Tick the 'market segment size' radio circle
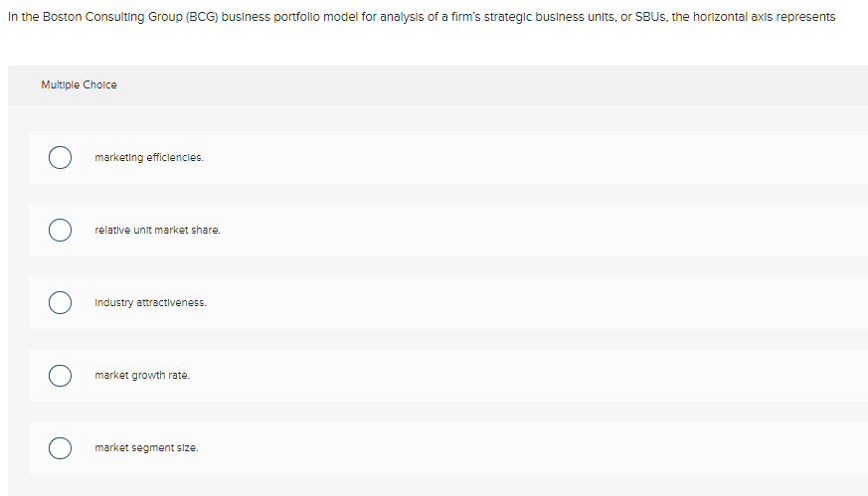Image resolution: width=868 pixels, height=496 pixels. (61, 448)
